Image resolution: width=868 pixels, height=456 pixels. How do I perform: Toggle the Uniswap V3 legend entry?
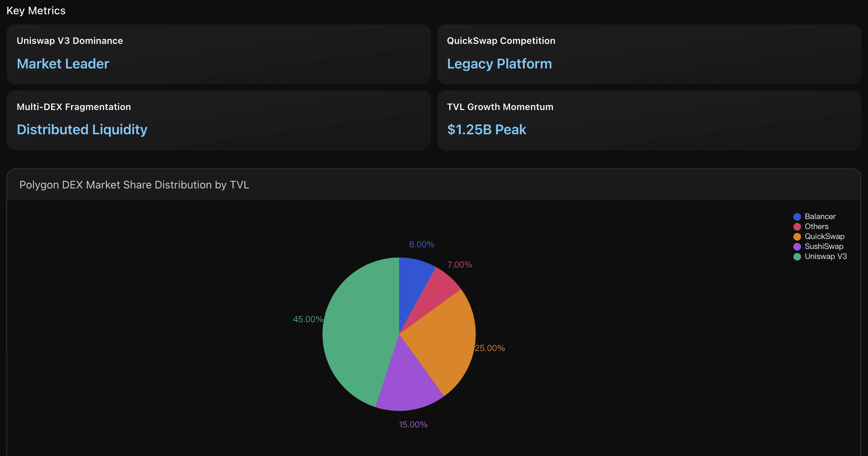tap(820, 256)
